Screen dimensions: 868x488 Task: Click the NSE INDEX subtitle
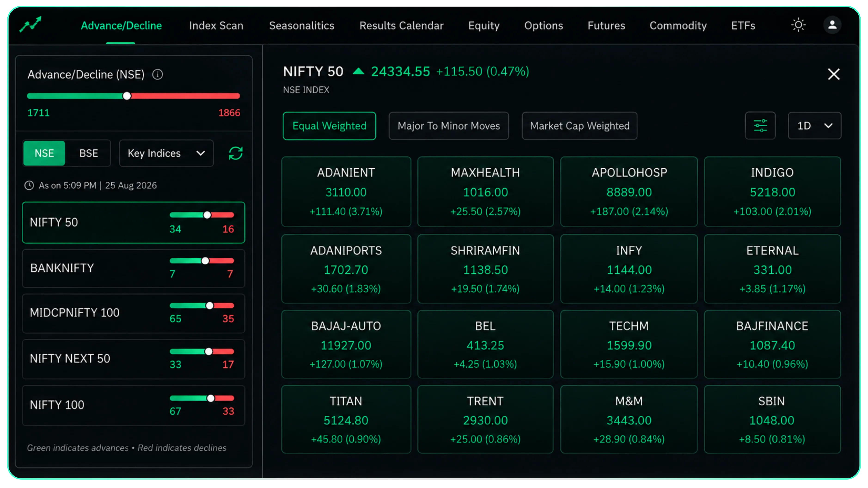tap(306, 90)
